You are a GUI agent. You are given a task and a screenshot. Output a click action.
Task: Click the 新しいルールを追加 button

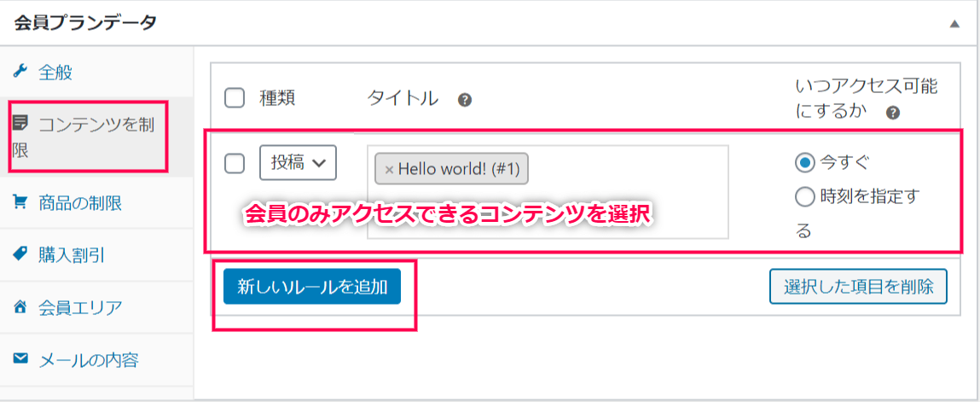(312, 286)
